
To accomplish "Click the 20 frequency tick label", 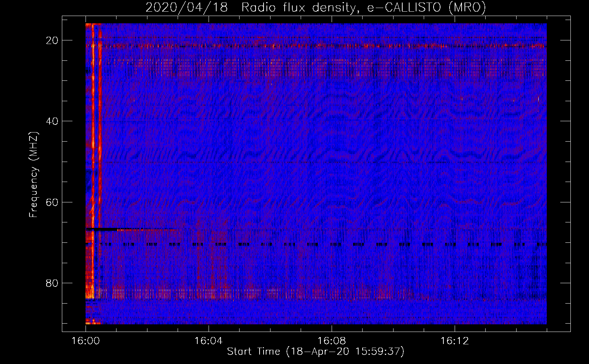I will coord(52,40).
